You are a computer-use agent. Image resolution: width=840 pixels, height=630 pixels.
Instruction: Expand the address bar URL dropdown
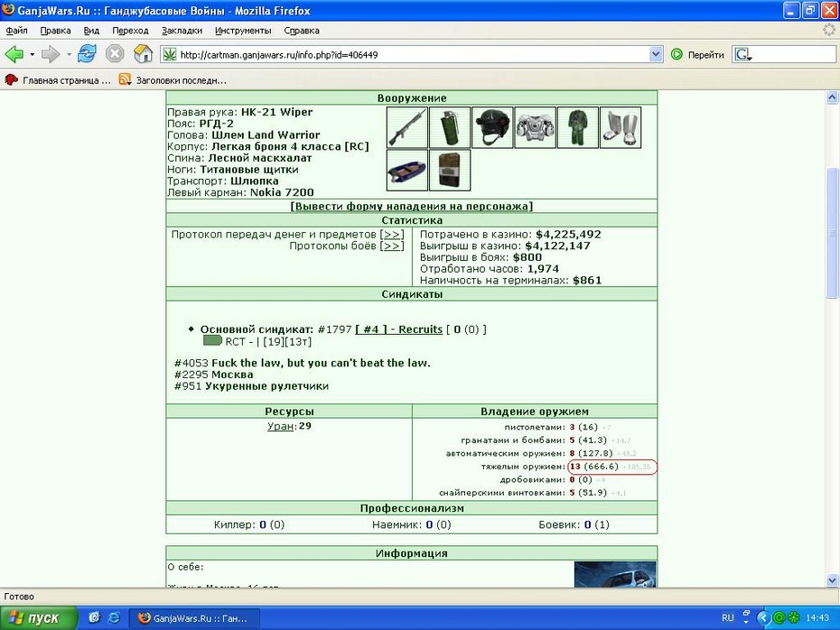[656, 54]
